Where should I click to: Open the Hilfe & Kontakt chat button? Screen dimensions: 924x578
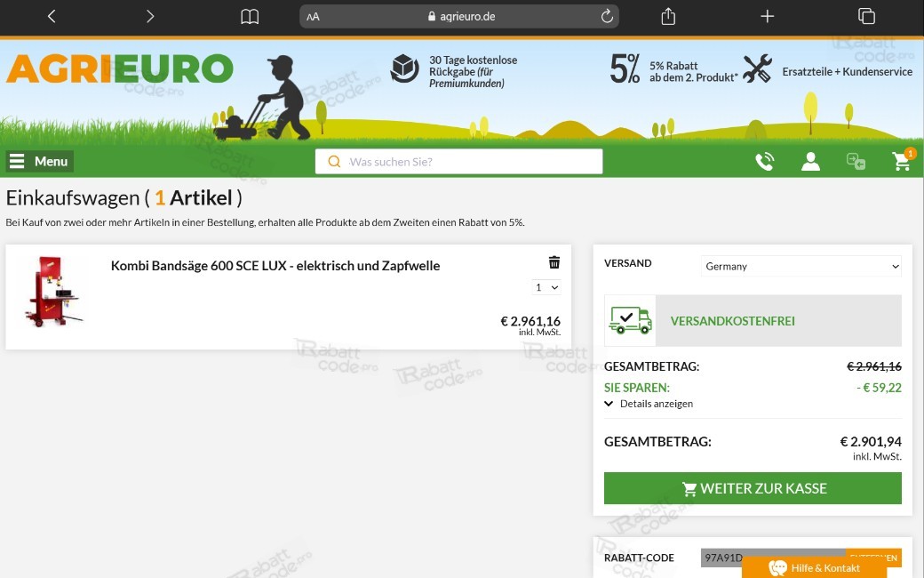click(814, 567)
